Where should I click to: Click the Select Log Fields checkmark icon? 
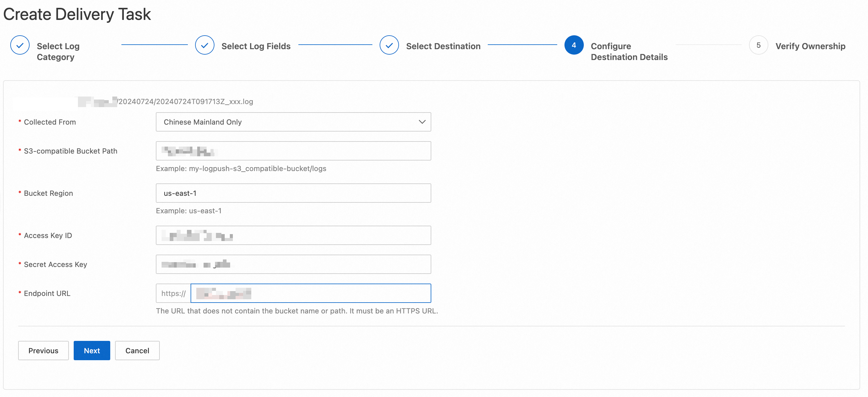pyautogui.click(x=204, y=45)
